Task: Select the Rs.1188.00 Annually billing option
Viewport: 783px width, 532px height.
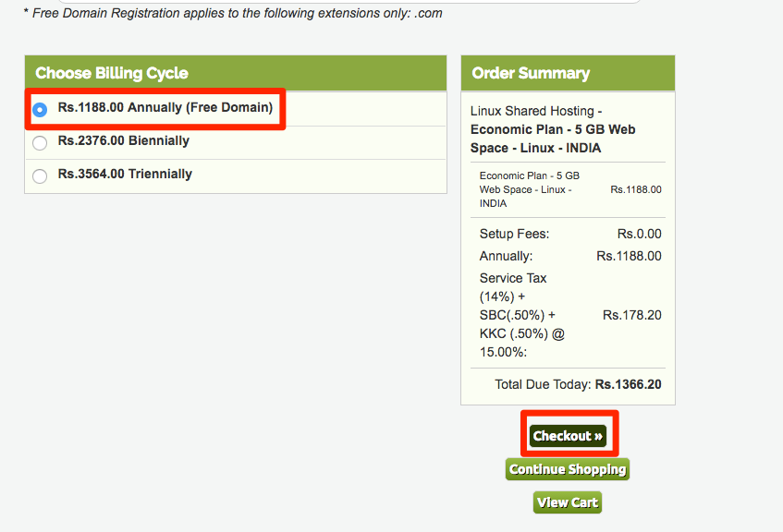Action: point(40,109)
